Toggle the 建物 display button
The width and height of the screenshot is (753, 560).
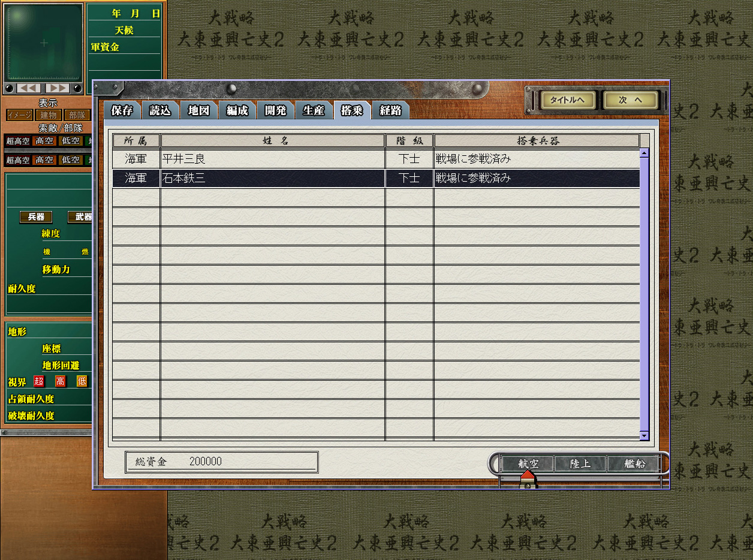click(x=48, y=115)
